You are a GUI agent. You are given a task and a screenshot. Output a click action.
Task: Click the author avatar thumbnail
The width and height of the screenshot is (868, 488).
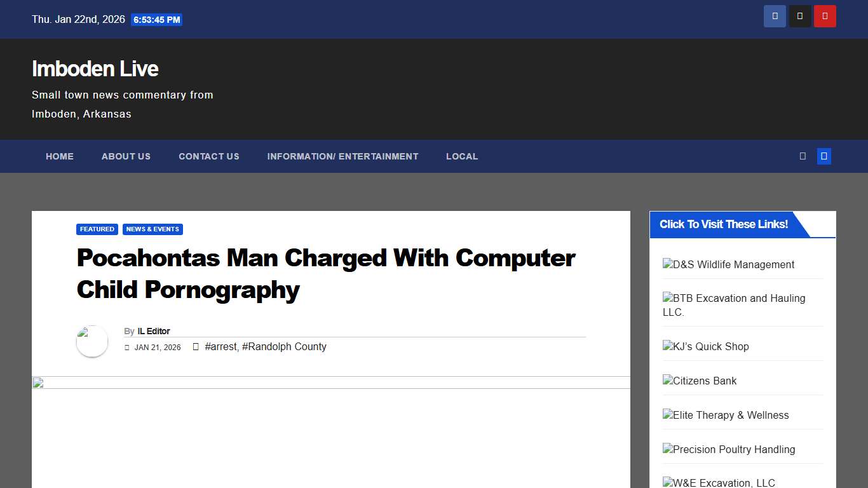tap(92, 341)
